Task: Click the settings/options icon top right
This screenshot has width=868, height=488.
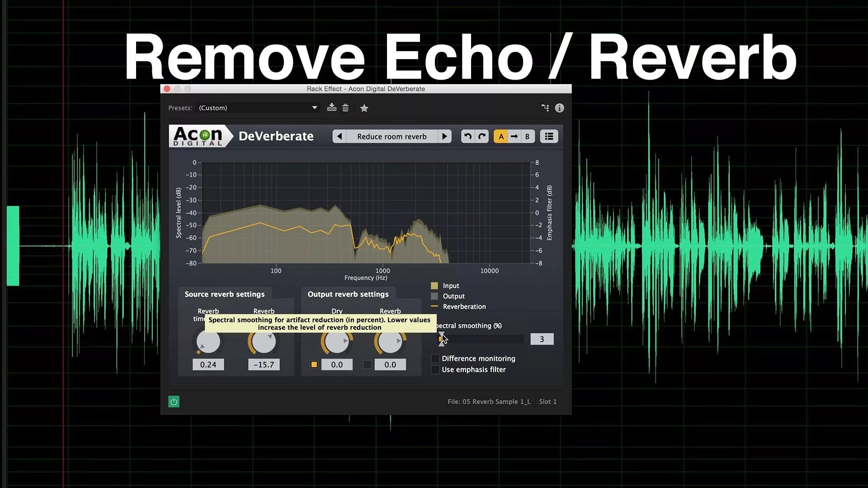Action: pyautogui.click(x=544, y=107)
